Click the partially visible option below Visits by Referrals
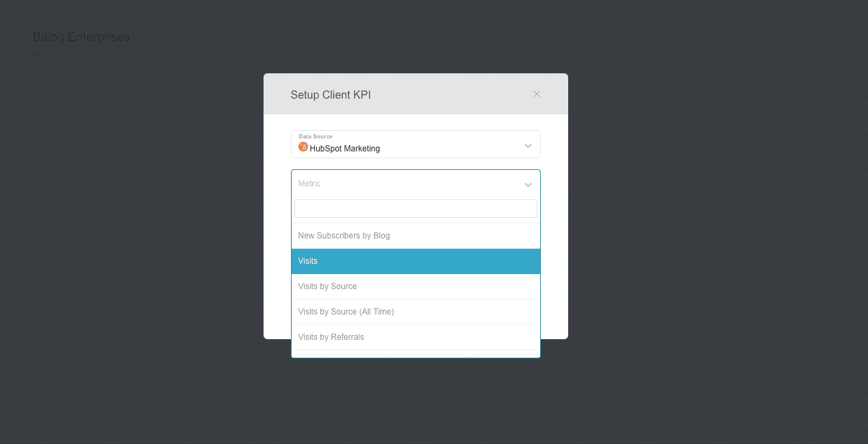The height and width of the screenshot is (444, 868). (x=415, y=354)
